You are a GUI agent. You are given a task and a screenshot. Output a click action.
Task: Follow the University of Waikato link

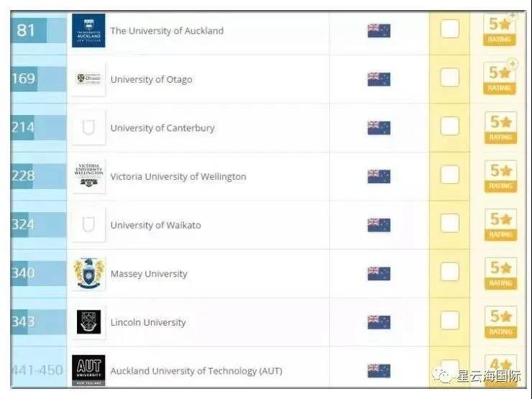[x=155, y=225]
